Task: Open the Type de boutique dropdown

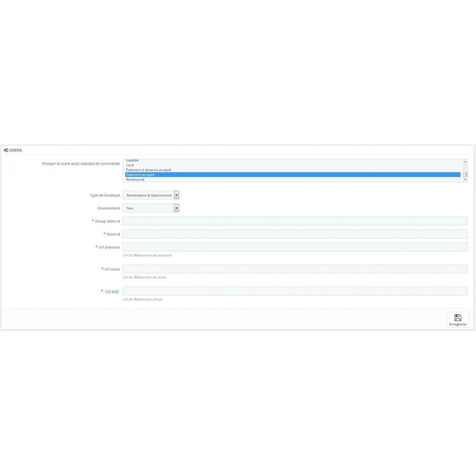Action: coord(151,195)
